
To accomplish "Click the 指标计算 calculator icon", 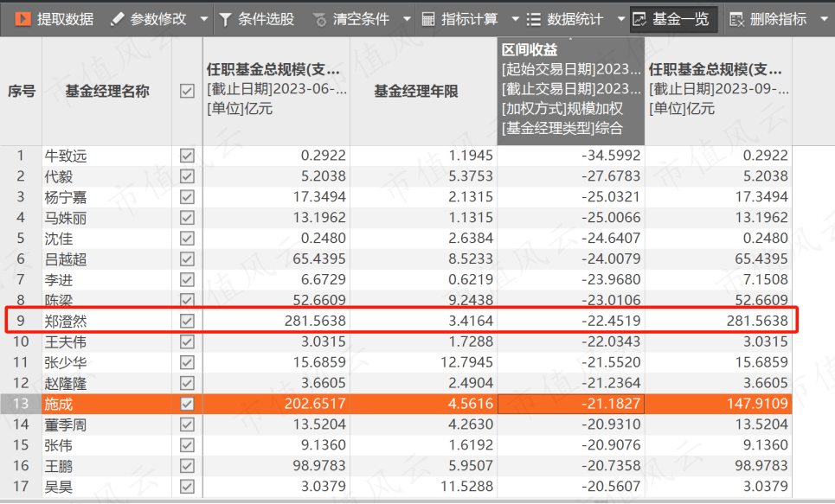I will click(x=427, y=18).
